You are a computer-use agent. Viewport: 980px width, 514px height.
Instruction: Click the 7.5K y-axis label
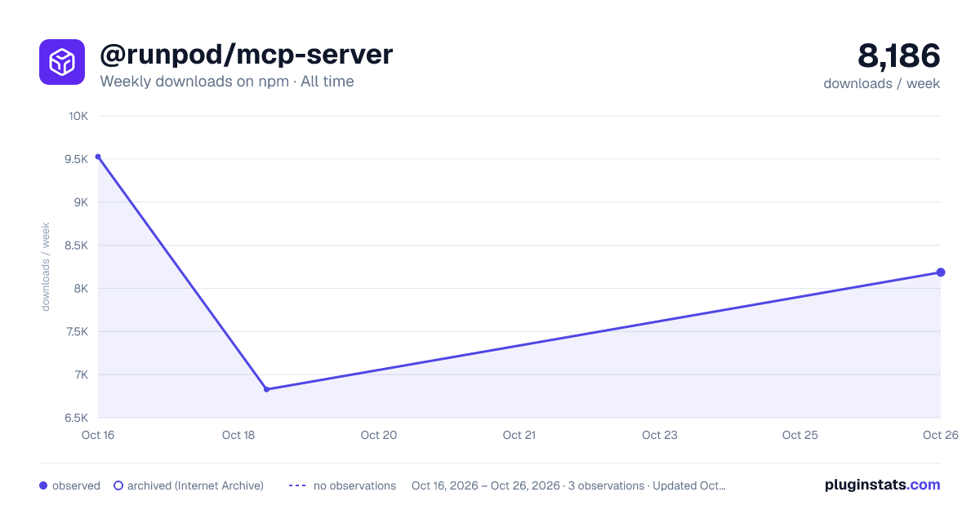point(77,332)
